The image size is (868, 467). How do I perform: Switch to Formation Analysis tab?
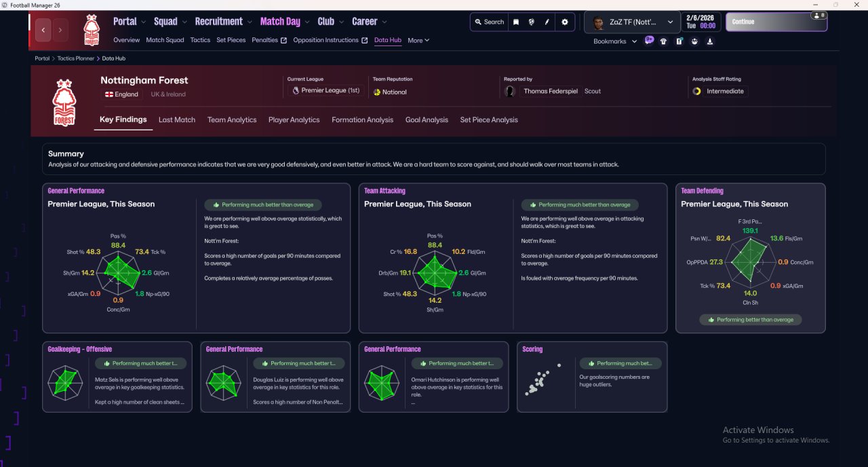click(x=362, y=119)
